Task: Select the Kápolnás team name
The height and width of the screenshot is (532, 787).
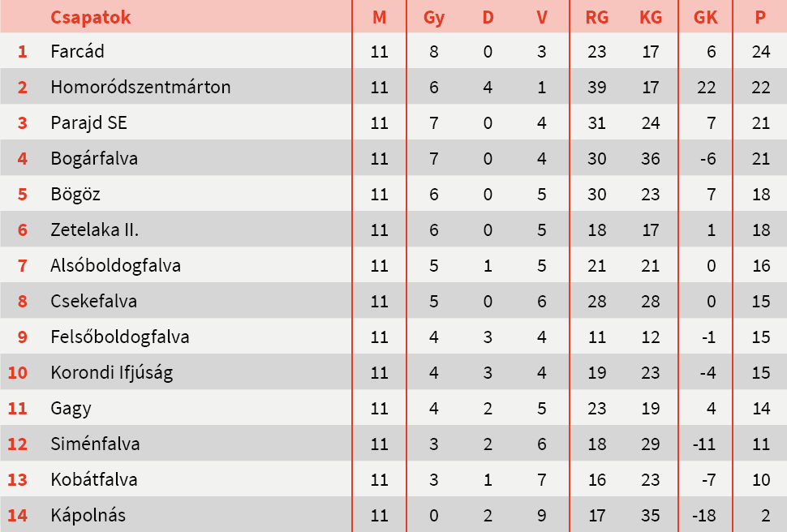Action: pos(88,515)
